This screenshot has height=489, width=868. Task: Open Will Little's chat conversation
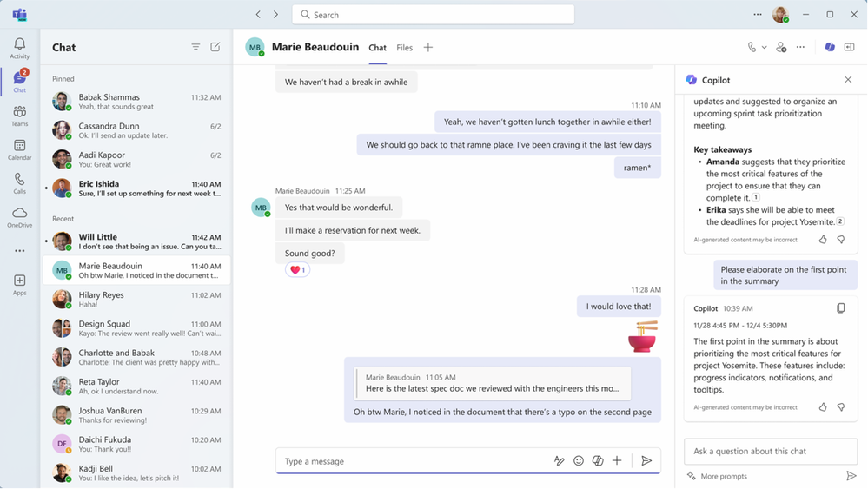pos(136,241)
